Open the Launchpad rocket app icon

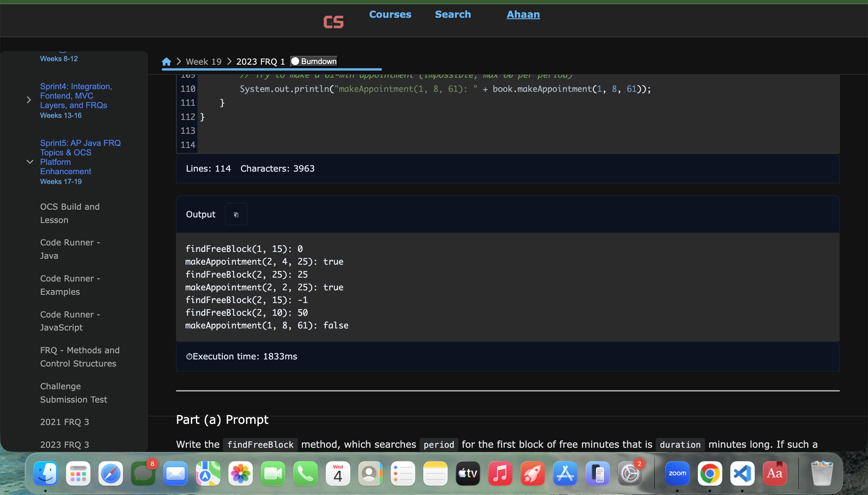533,473
